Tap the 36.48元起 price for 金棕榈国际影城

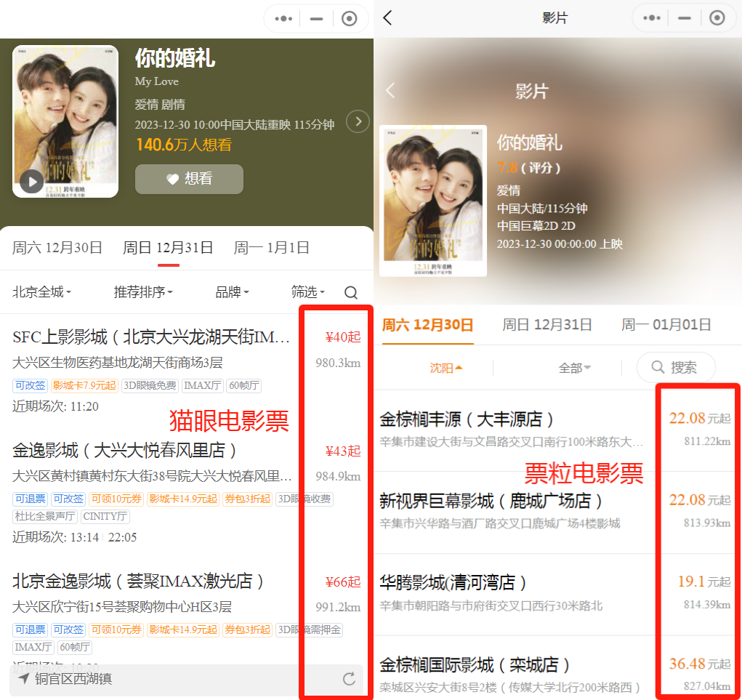700,664
